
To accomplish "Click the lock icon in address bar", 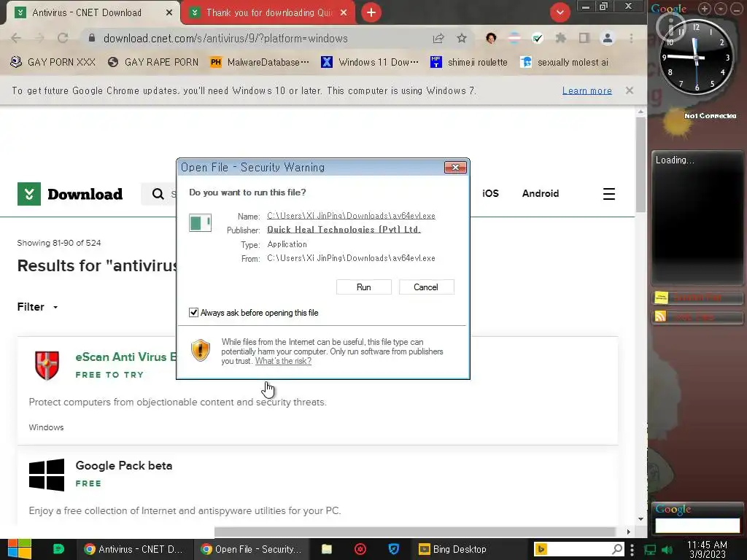I will pyautogui.click(x=92, y=38).
